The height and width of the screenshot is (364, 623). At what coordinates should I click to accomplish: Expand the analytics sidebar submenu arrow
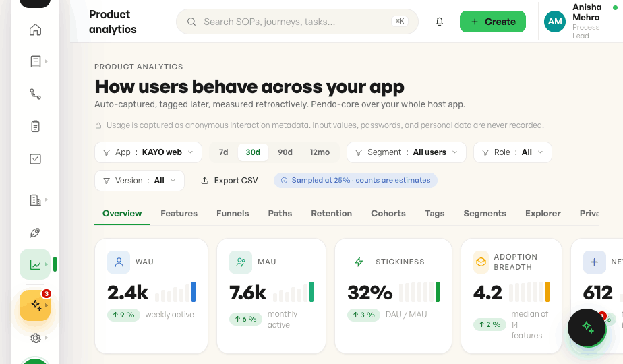pos(46,264)
